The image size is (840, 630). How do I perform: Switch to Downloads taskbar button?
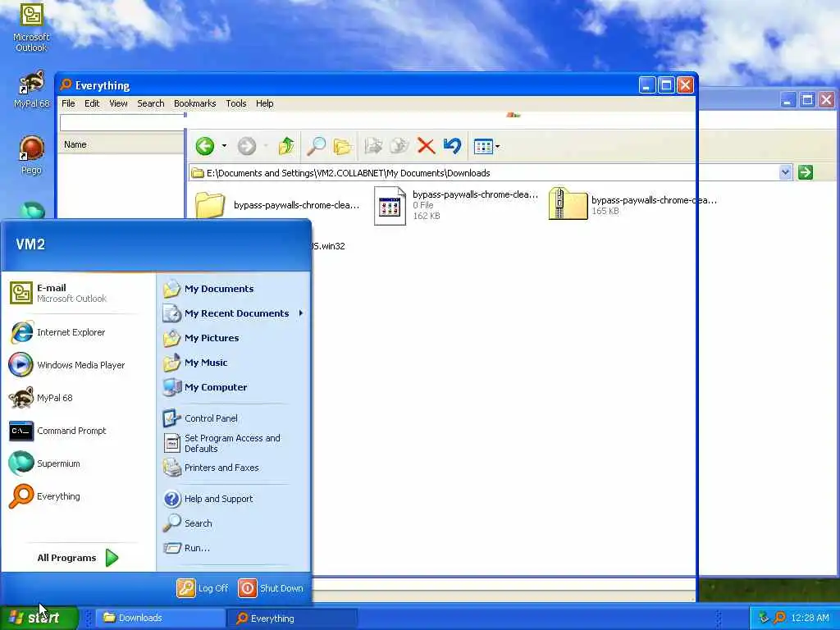click(160, 619)
